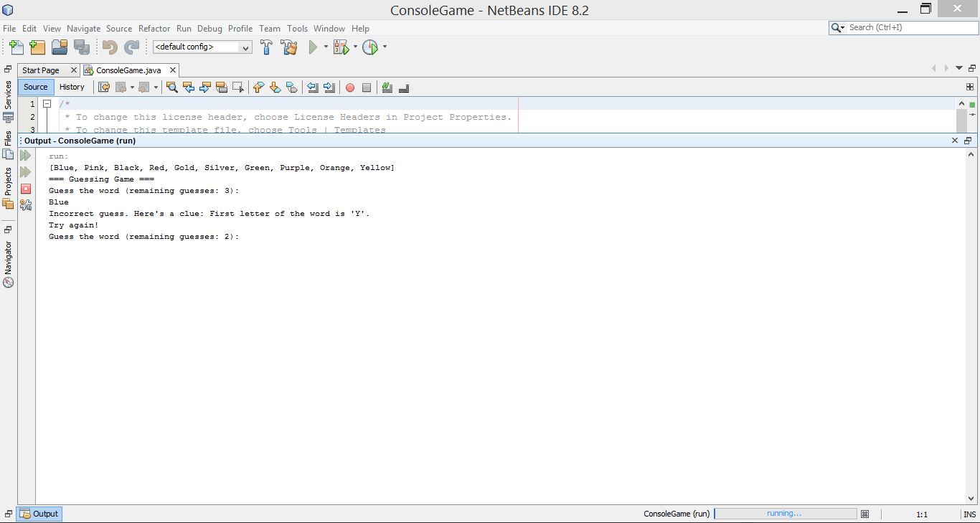Screen dimensions: 980x523
Task: Expand the Debug Project dropdown arrow
Action: 355,47
